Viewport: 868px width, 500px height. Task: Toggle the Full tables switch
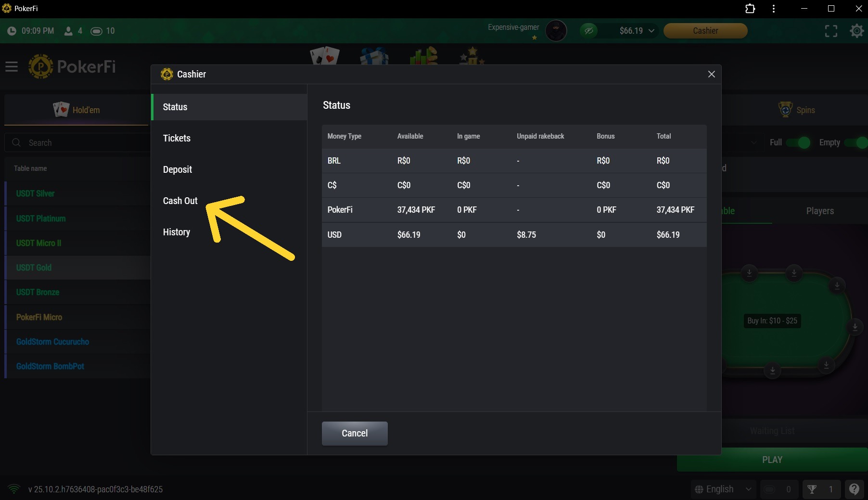point(798,142)
